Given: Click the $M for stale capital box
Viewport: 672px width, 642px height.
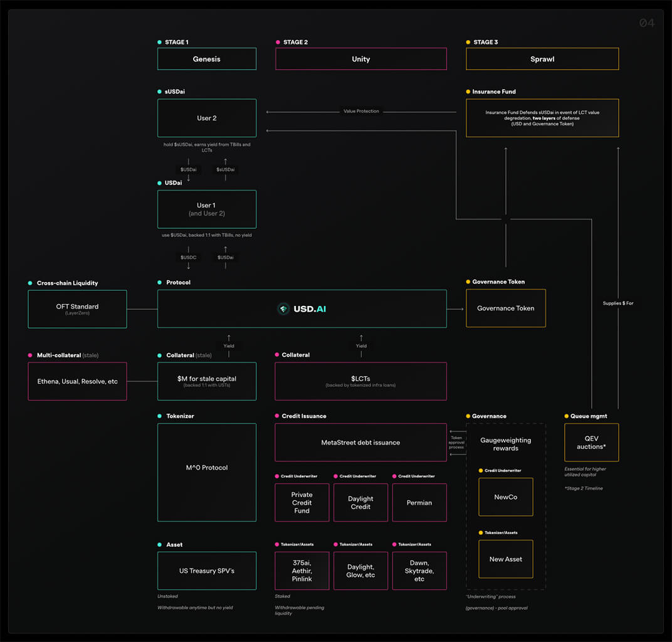Looking at the screenshot, I should [x=207, y=381].
